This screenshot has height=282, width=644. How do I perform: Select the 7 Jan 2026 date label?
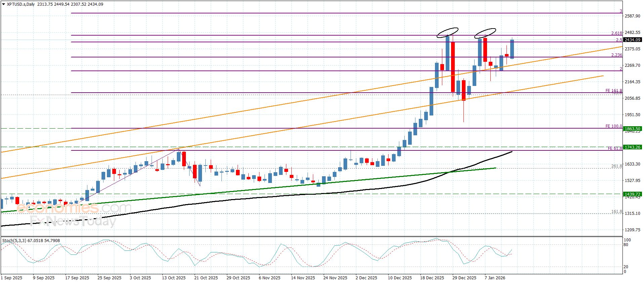coord(494,278)
